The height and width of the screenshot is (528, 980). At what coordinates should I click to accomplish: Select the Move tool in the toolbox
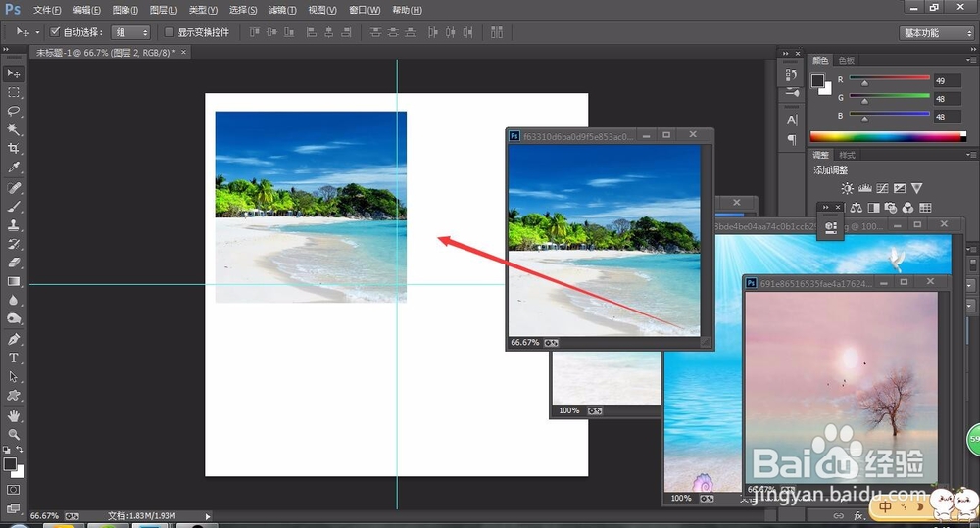13,73
